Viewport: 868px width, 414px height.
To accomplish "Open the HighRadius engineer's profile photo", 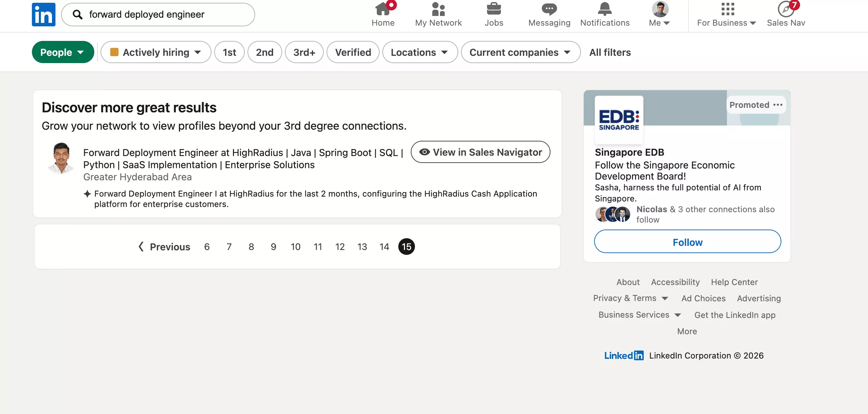I will click(x=61, y=158).
